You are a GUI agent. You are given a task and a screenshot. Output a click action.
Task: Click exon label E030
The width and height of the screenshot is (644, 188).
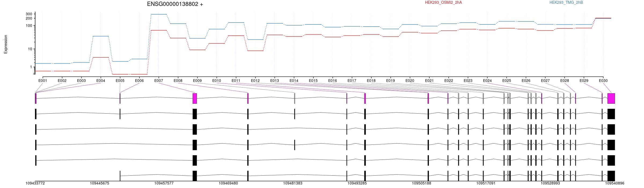(x=603, y=81)
